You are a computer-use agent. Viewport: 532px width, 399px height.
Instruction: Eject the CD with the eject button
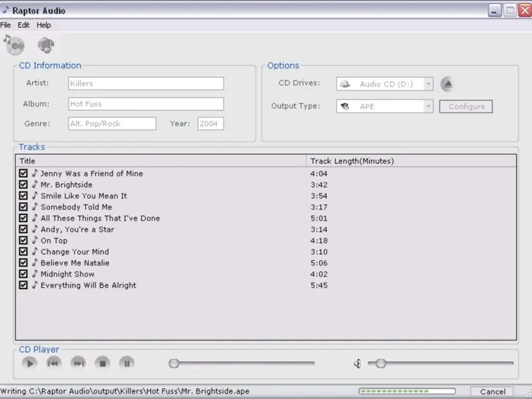pos(447,84)
